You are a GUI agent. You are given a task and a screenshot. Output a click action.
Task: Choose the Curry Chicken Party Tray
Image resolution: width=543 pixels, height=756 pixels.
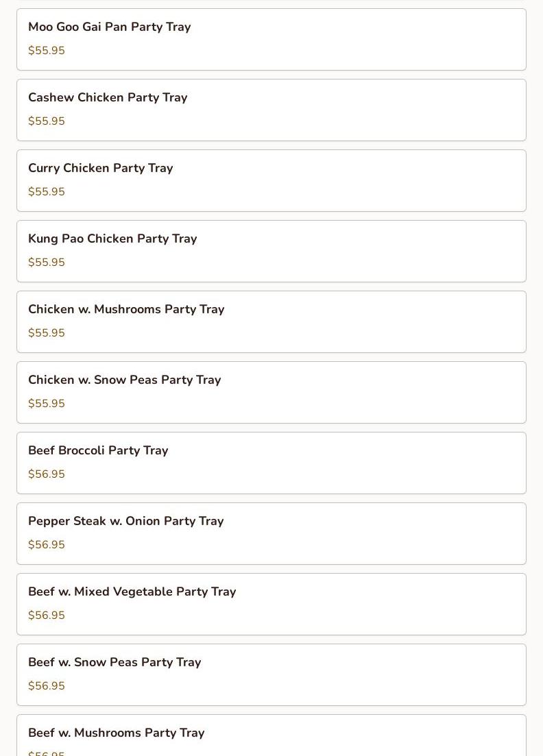271,181
